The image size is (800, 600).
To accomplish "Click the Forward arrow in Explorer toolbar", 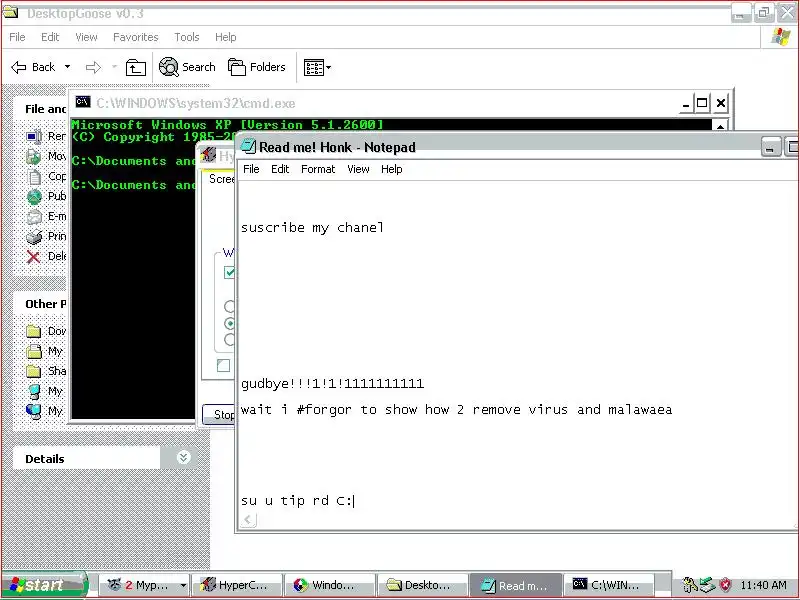I will [93, 67].
